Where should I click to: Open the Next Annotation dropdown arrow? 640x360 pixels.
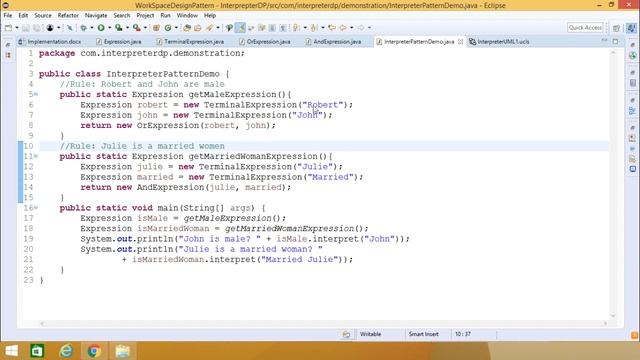tap(305, 28)
